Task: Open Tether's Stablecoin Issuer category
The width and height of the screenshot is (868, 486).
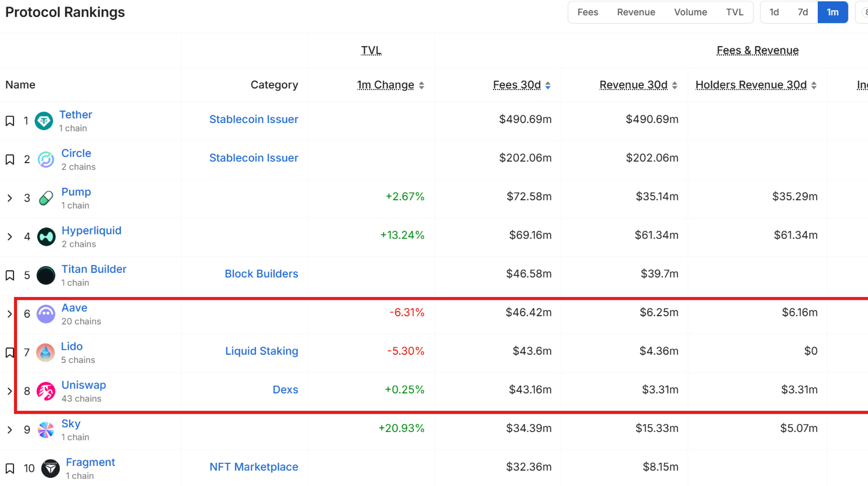Action: click(254, 119)
